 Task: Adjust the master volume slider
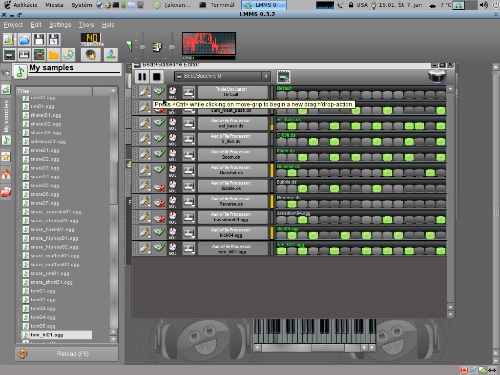[142, 46]
